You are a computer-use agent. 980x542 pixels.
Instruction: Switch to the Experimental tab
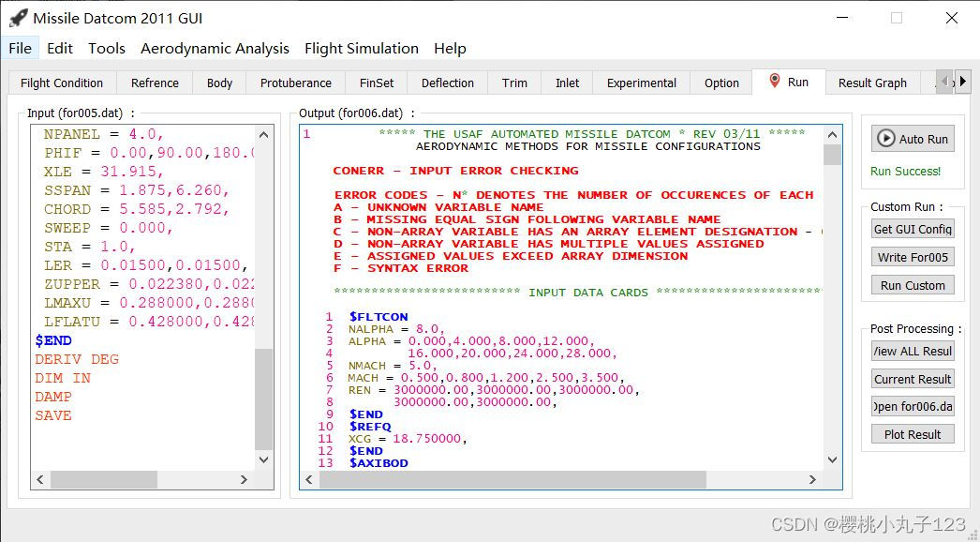click(x=641, y=83)
